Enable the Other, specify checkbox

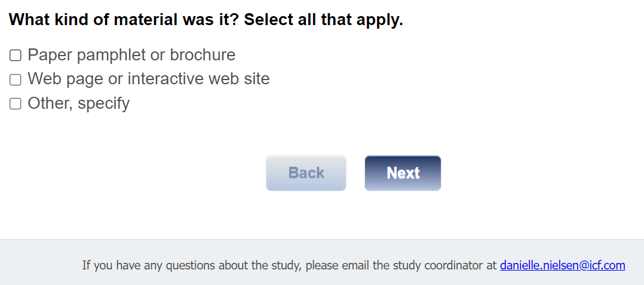pos(16,104)
